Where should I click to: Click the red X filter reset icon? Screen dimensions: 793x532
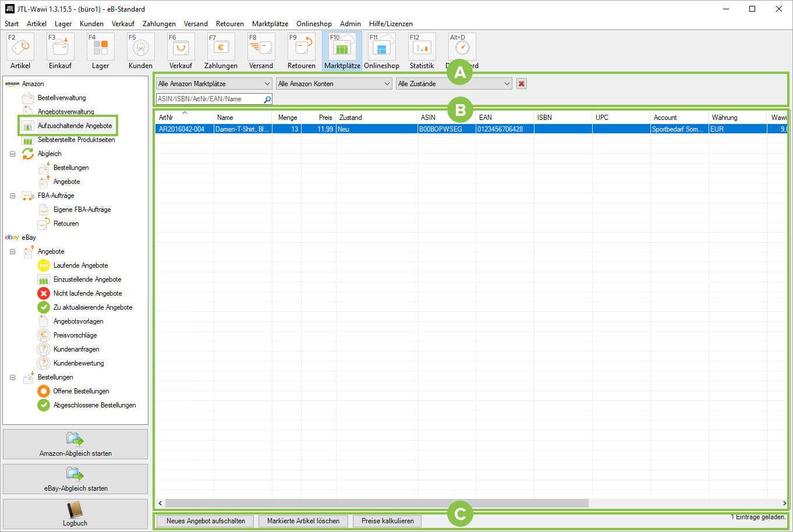(x=522, y=84)
